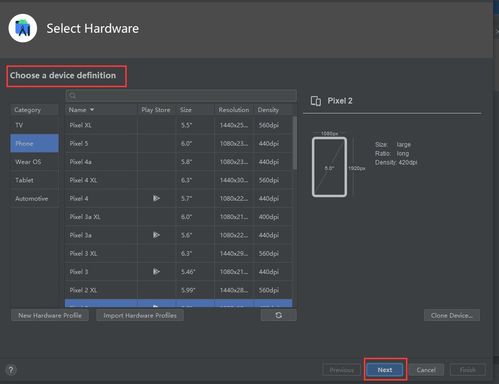Pick the Automotive category
This screenshot has width=499, height=384.
tap(34, 198)
